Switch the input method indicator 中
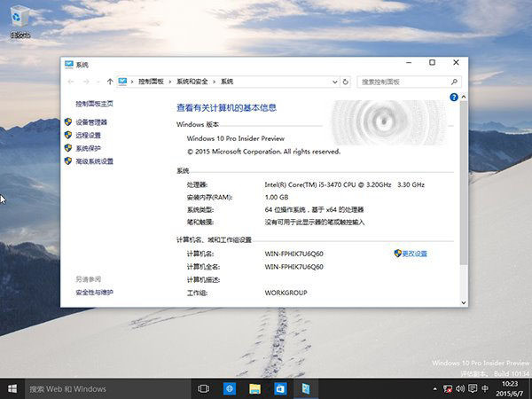Screen dimensions: 532x399 (x=485, y=389)
